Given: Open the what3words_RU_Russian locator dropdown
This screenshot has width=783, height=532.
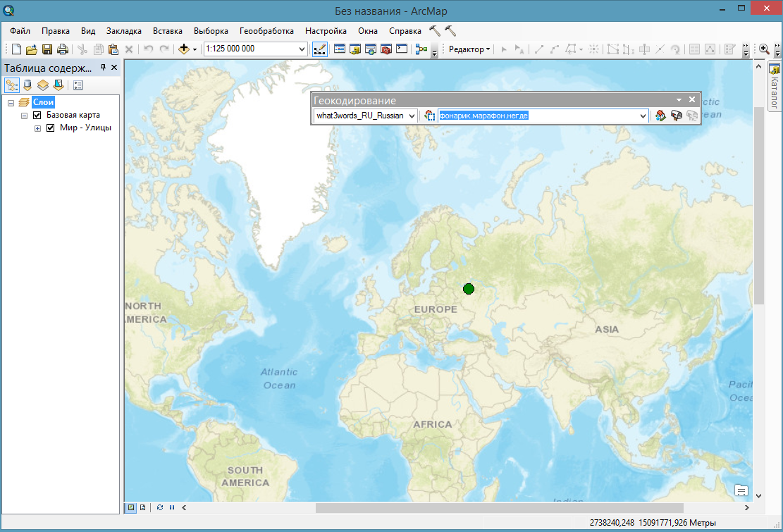Looking at the screenshot, I should pyautogui.click(x=412, y=116).
